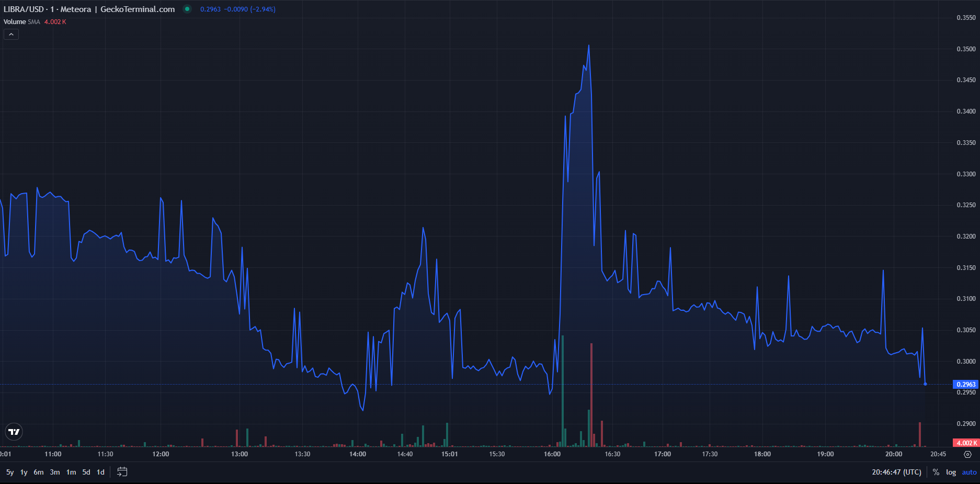The height and width of the screenshot is (484, 980).
Task: Open the TradingView logo link
Action: pos(14,432)
